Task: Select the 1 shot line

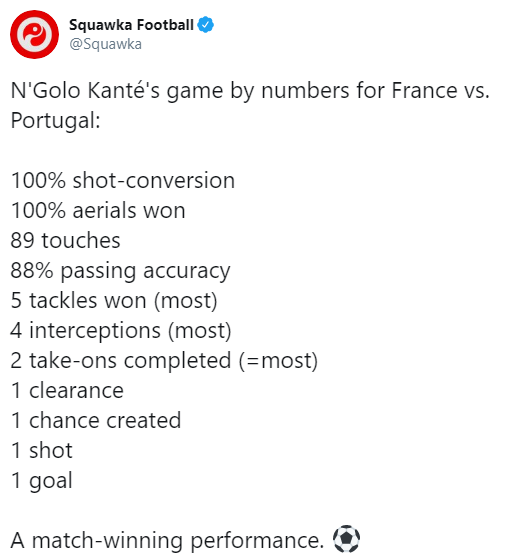Action: [x=42, y=450]
